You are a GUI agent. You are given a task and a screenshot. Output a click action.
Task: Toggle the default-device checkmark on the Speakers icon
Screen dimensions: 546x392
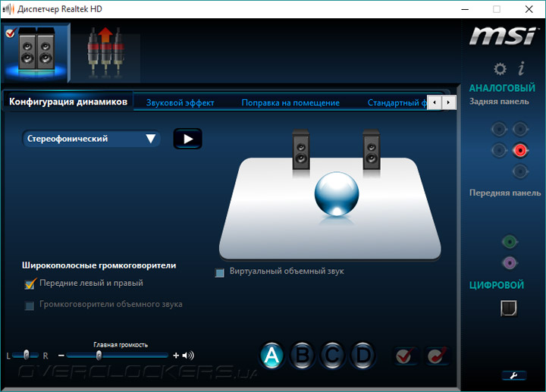(11, 33)
